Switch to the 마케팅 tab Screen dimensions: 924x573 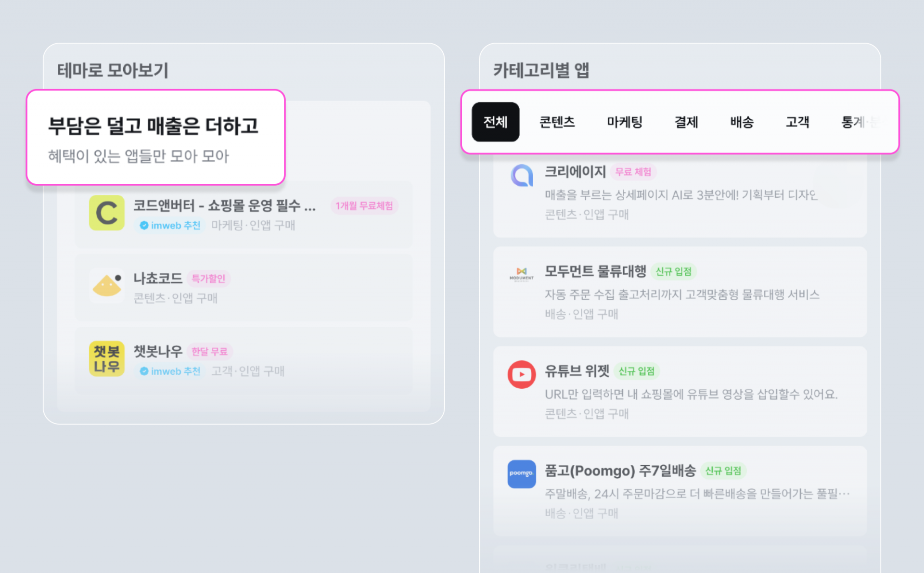pos(624,122)
